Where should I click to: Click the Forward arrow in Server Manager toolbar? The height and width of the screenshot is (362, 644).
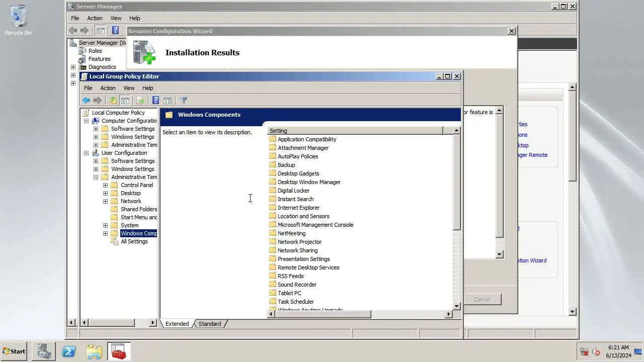point(85,31)
